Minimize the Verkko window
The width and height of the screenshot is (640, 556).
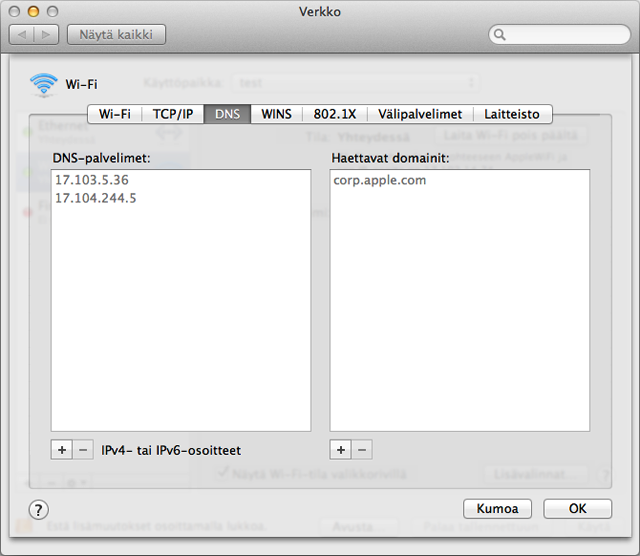(33, 11)
